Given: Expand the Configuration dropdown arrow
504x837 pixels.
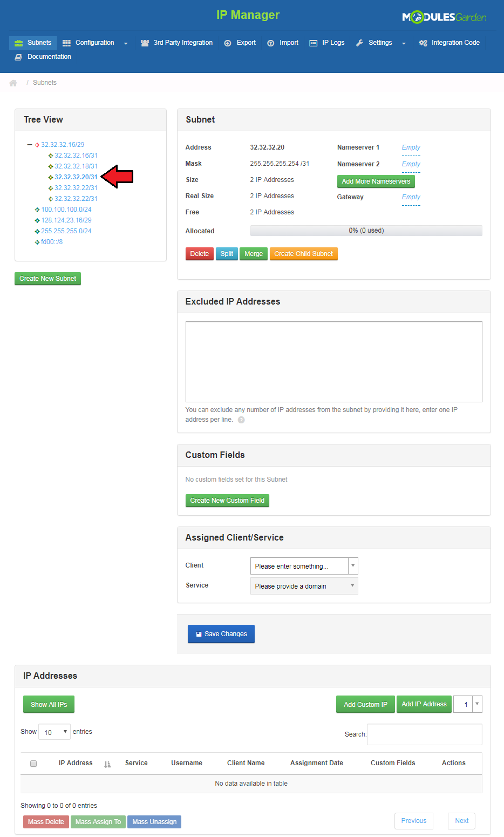Looking at the screenshot, I should tap(126, 43).
